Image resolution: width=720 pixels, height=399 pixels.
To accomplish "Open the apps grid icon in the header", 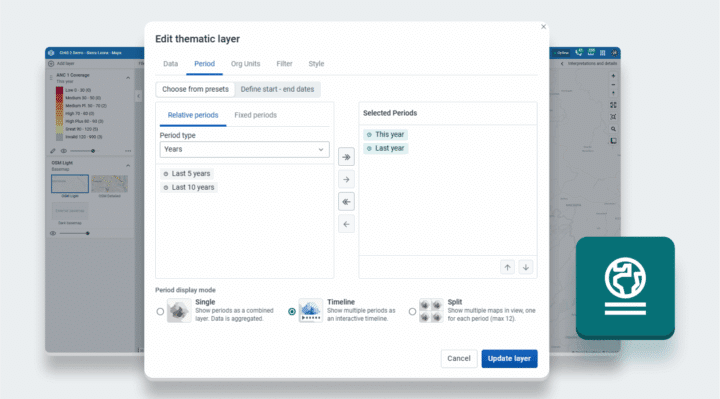I will coord(602,53).
